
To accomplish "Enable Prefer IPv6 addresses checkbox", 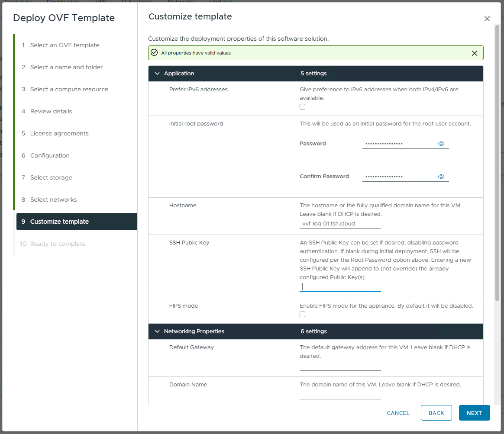I will [x=303, y=107].
